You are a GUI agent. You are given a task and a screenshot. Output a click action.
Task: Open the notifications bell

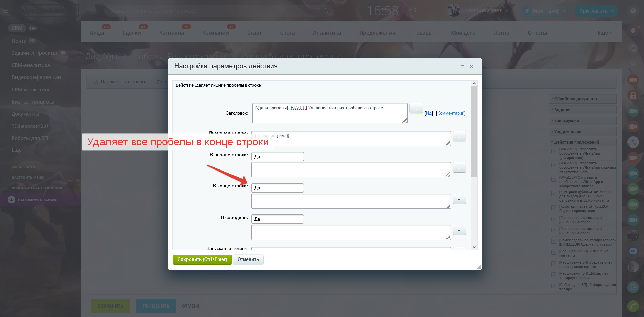click(x=633, y=30)
